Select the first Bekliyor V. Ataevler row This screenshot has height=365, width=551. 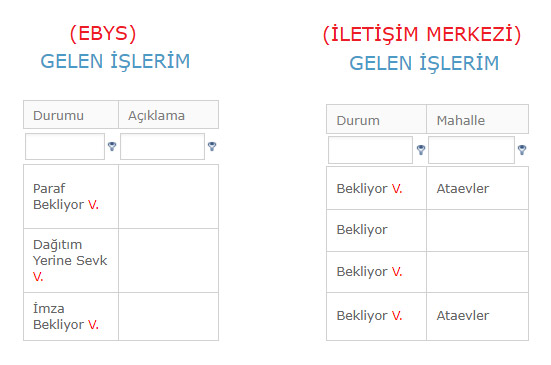click(427, 188)
